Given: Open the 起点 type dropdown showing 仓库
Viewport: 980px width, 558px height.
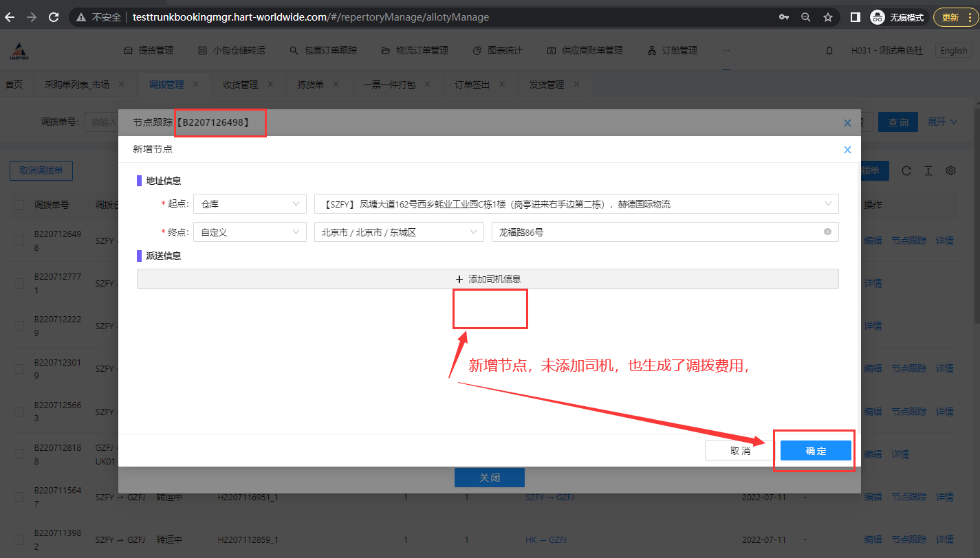Looking at the screenshot, I should coord(250,204).
